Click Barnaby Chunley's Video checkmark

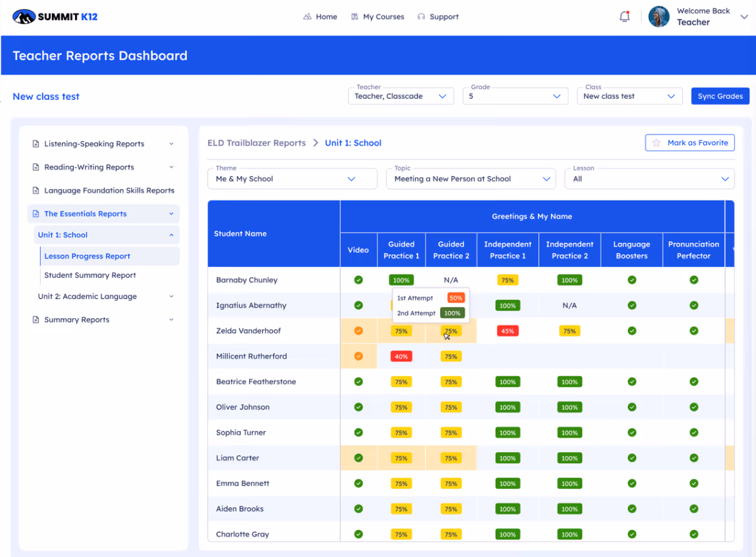(358, 280)
